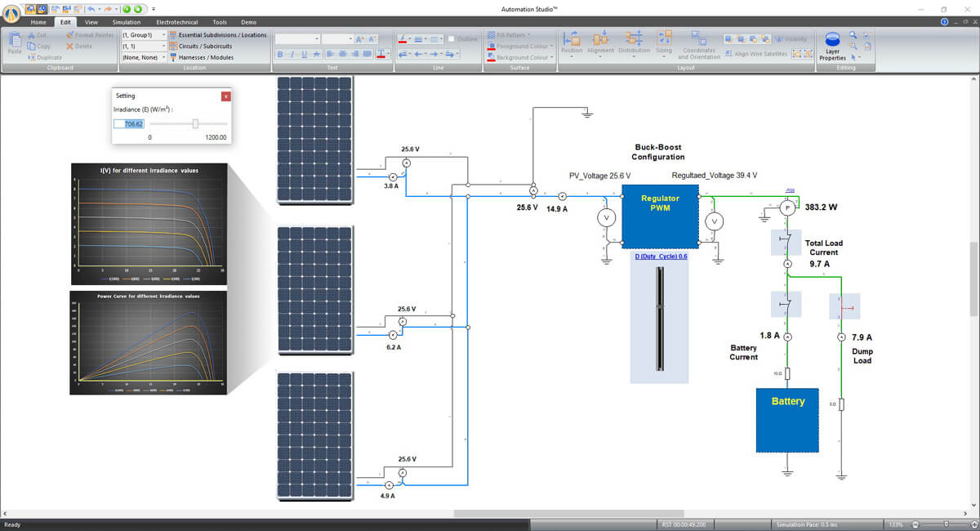Close the Setting dialog
This screenshot has height=531, width=980.
225,96
